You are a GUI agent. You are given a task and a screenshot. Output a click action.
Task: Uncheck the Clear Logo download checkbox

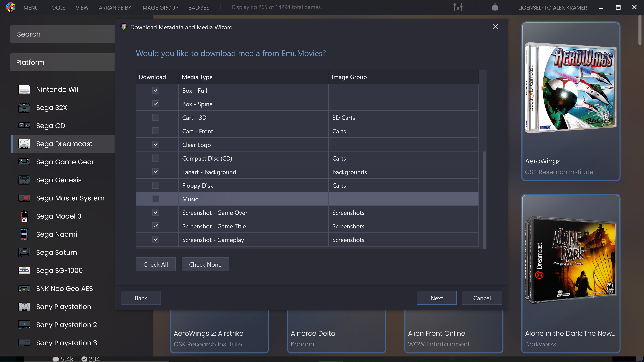click(156, 145)
